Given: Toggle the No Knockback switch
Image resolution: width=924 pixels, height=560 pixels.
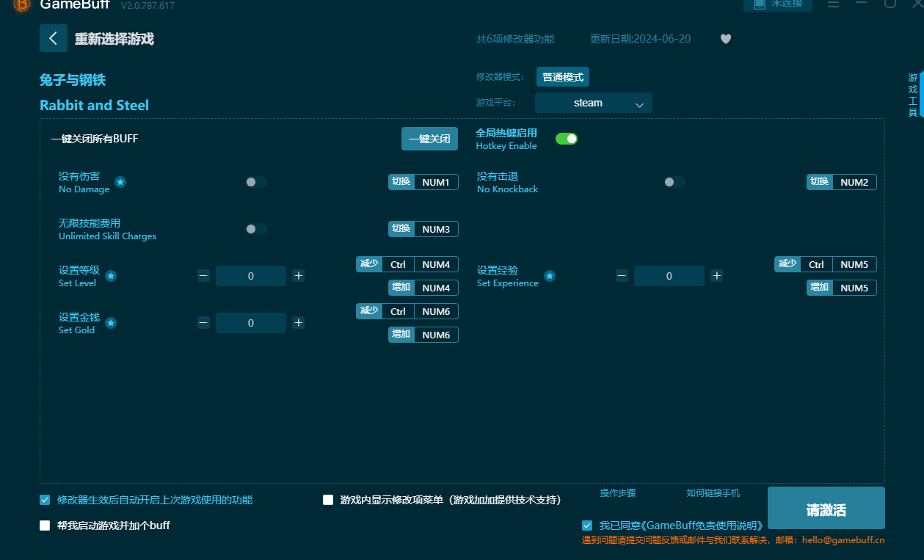Looking at the screenshot, I should pos(674,182).
